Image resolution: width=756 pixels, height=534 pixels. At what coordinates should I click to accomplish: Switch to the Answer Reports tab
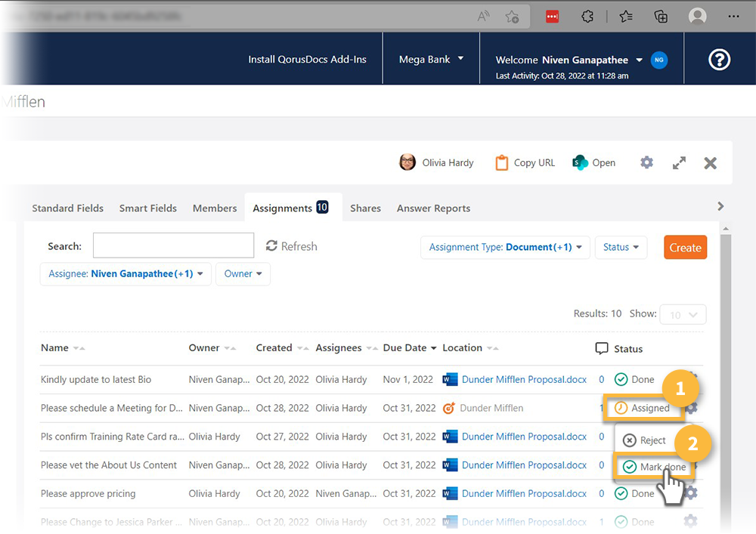(433, 208)
